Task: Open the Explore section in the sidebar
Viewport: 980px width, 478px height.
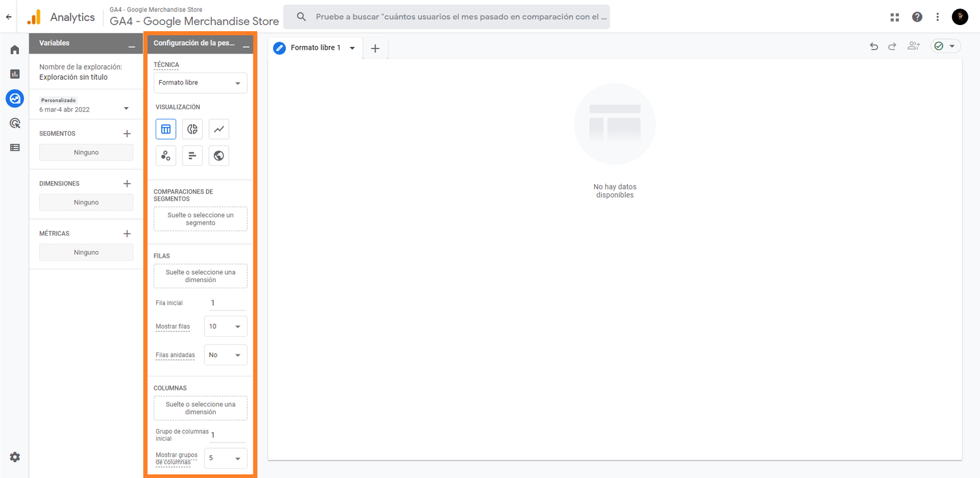Action: [15, 99]
